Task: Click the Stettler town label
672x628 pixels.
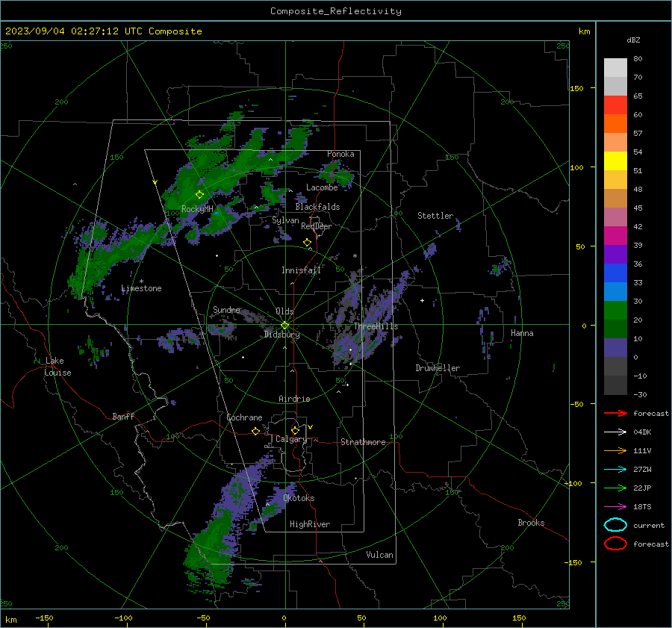Action: 435,216
